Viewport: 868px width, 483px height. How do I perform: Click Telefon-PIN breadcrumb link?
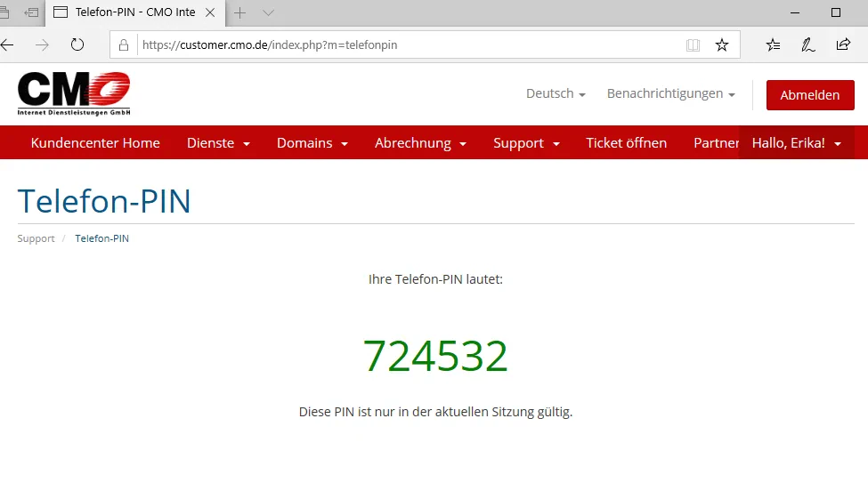coord(101,238)
